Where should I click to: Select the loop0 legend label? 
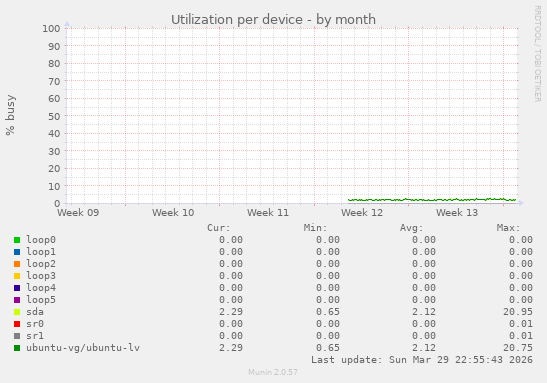click(x=41, y=240)
